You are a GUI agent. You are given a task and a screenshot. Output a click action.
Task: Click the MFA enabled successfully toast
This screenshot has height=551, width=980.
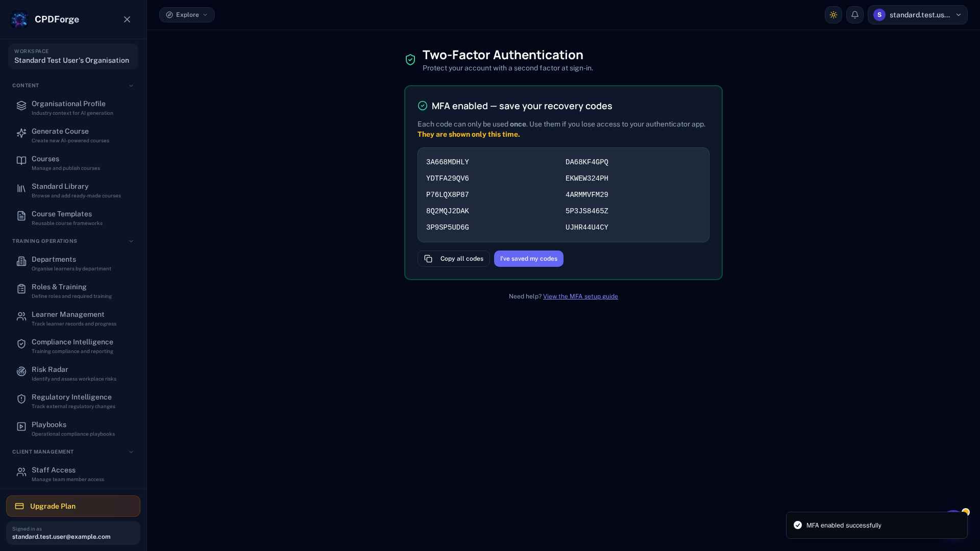[877, 525]
